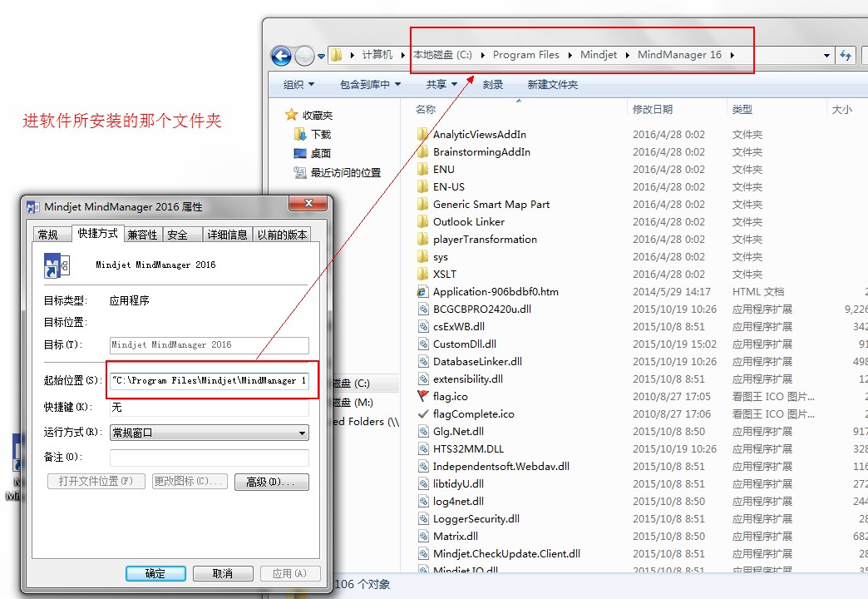Open 下载 in the navigation pane
The image size is (868, 599).
[x=321, y=134]
